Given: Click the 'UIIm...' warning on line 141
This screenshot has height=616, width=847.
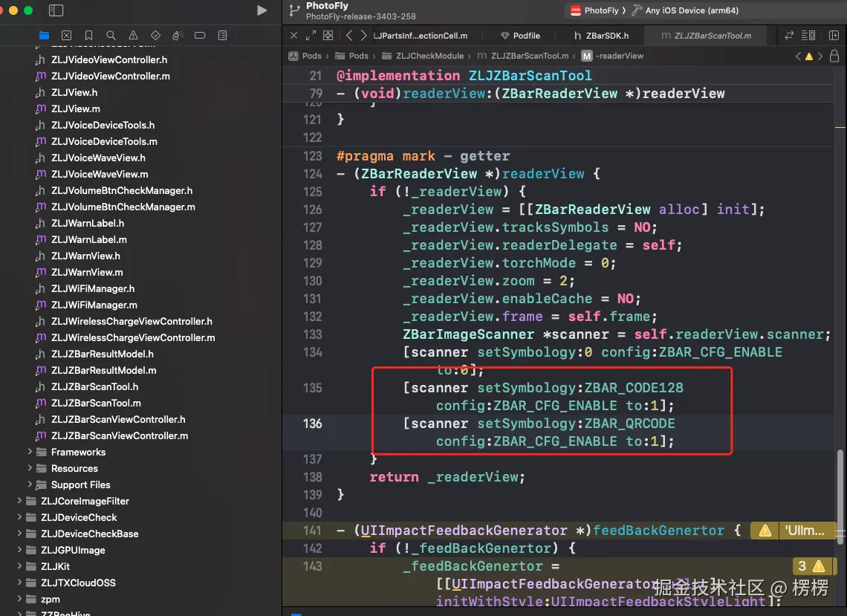Looking at the screenshot, I should [793, 531].
